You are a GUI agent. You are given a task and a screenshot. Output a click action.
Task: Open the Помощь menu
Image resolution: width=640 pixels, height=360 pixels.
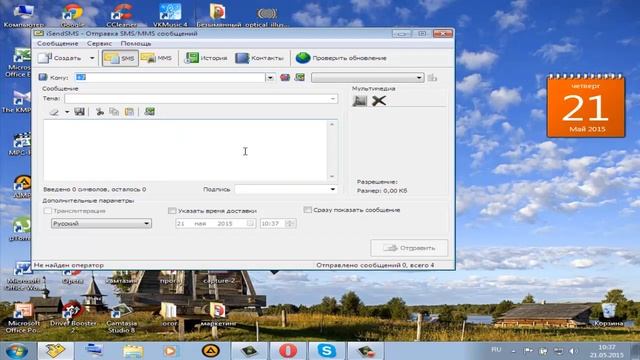pos(136,43)
